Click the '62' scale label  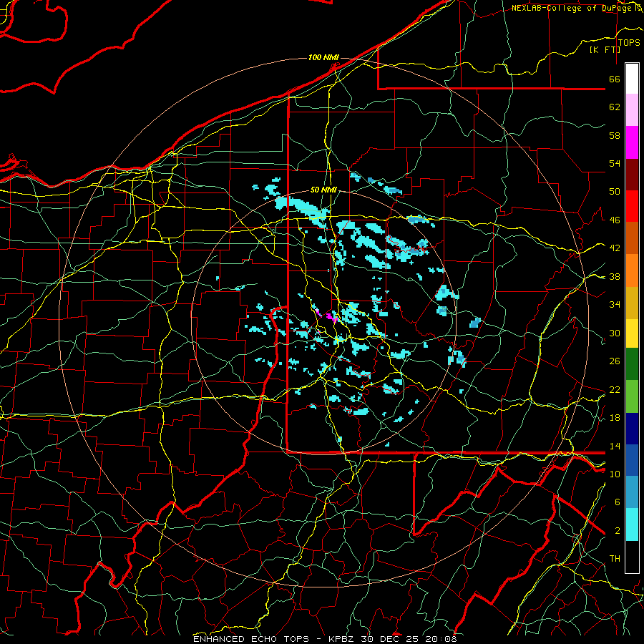pyautogui.click(x=615, y=107)
